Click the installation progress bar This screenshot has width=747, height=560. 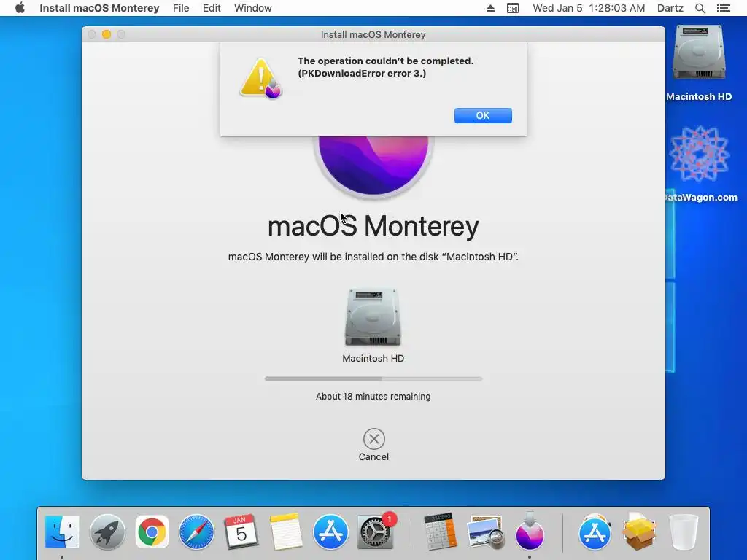coord(373,379)
